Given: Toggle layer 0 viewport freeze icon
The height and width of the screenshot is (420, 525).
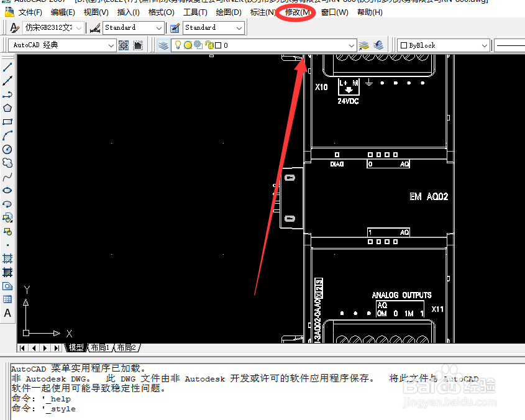Looking at the screenshot, I should click(x=198, y=45).
